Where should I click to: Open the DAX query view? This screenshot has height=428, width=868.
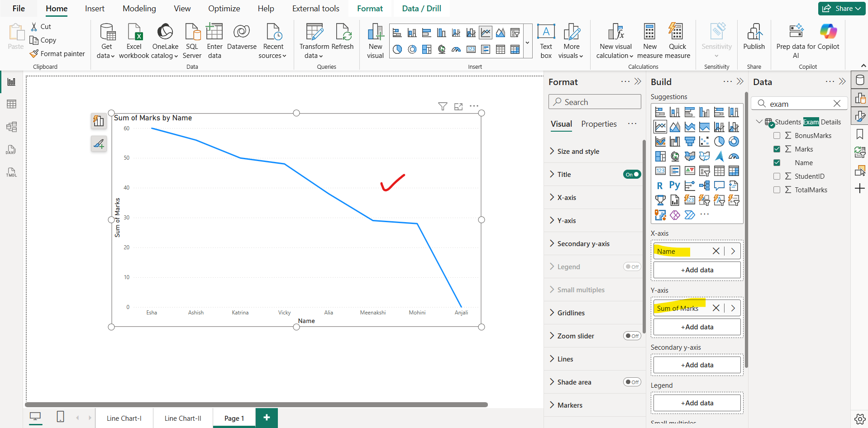pos(11,150)
